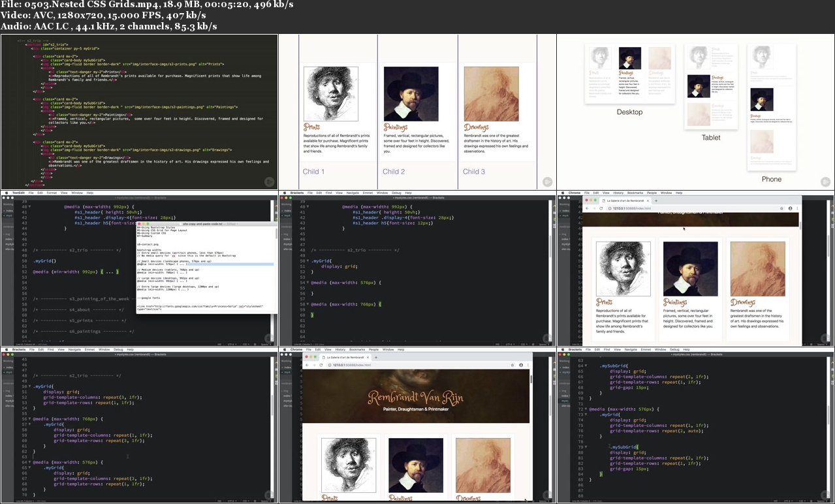Drawings sketch above the Child 3 label
Image resolution: width=835 pixels, height=504 pixels.
492,93
